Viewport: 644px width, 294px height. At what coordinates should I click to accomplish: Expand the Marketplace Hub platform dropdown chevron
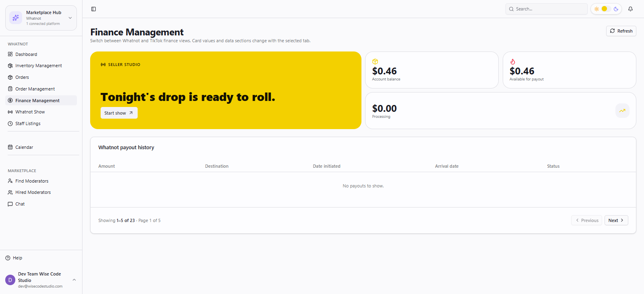70,18
